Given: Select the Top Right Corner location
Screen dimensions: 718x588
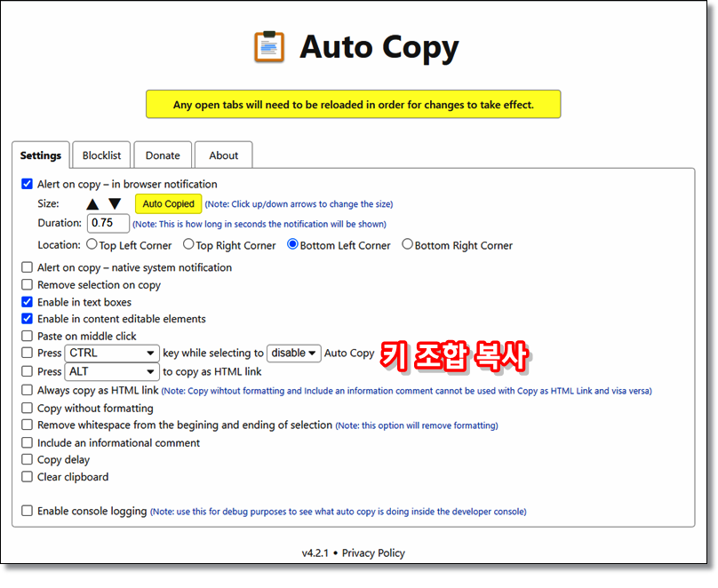Looking at the screenshot, I should pyautogui.click(x=187, y=245).
